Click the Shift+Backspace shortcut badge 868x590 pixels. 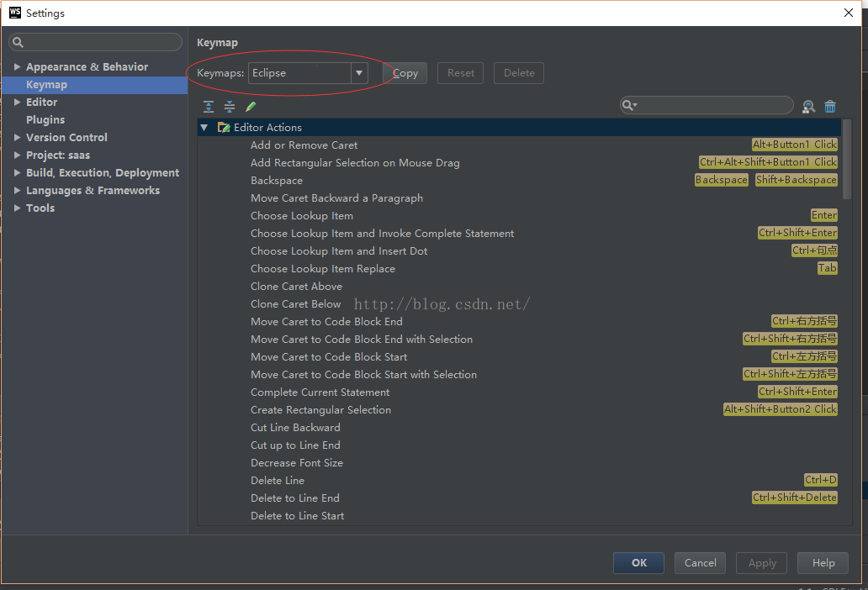(x=796, y=180)
